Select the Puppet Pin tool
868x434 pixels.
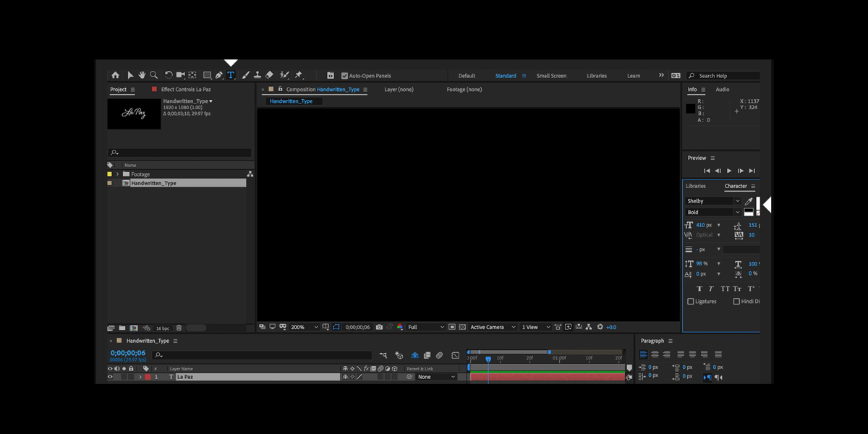[x=299, y=75]
